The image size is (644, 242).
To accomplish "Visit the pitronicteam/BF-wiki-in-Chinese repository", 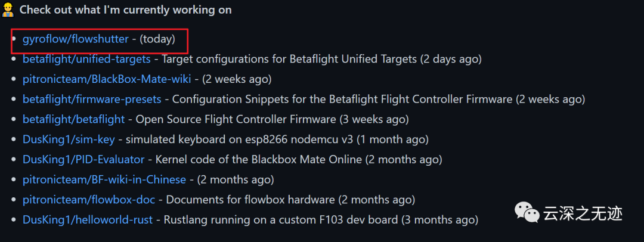I will (104, 179).
